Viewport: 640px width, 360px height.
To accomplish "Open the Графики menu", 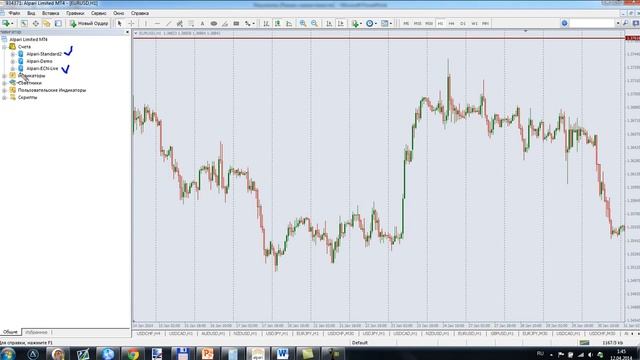I will pyautogui.click(x=75, y=13).
